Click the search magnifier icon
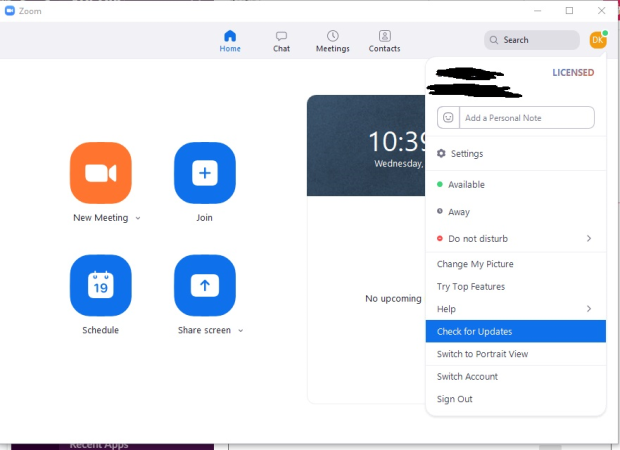Image resolution: width=620 pixels, height=450 pixels. point(494,40)
